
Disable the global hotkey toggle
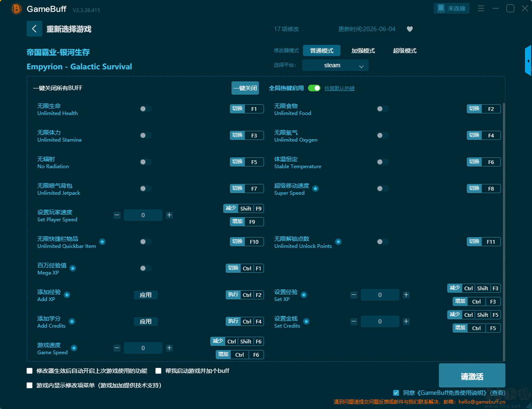point(314,88)
